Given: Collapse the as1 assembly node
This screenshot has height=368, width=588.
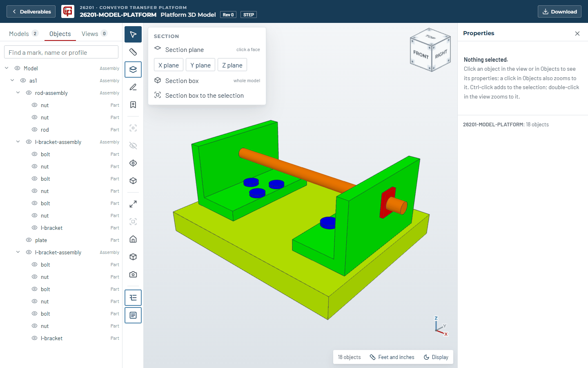Looking at the screenshot, I should 12,81.
